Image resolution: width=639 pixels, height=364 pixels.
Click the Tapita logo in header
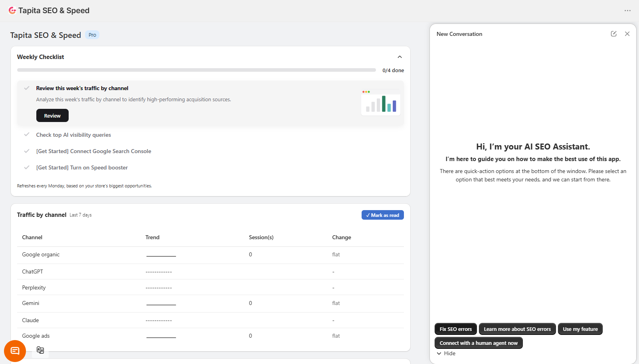[x=12, y=10]
